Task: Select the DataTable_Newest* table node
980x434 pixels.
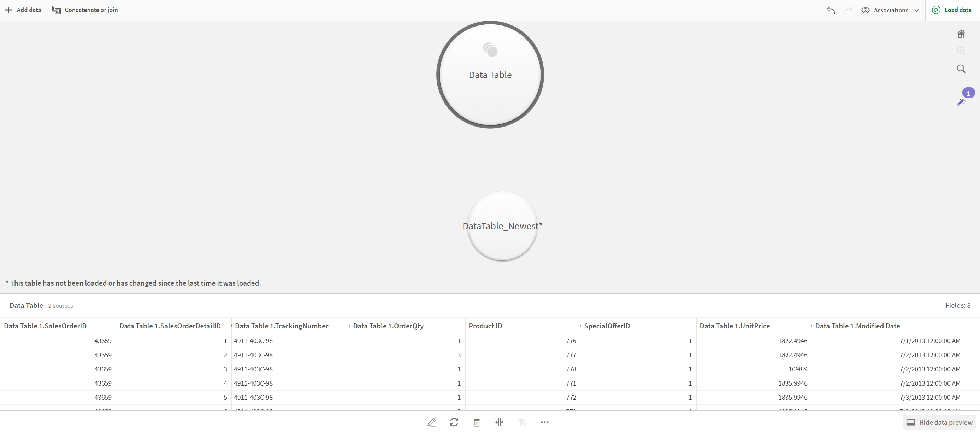Action: [x=500, y=226]
